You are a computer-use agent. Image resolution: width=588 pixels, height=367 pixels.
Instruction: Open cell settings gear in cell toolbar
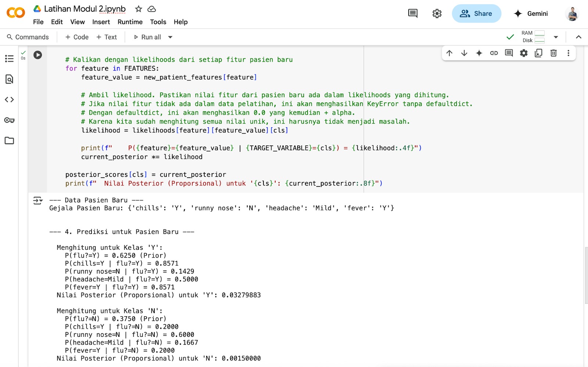point(524,53)
